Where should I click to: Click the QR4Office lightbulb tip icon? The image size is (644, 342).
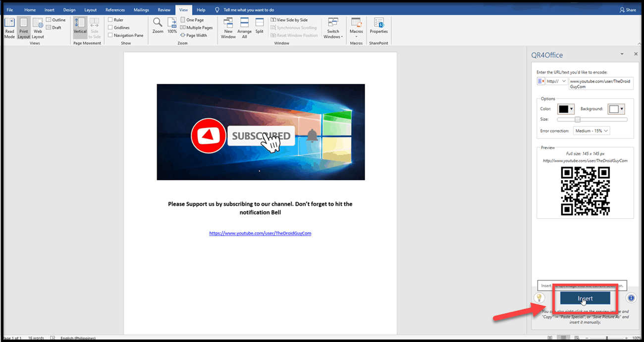539,297
